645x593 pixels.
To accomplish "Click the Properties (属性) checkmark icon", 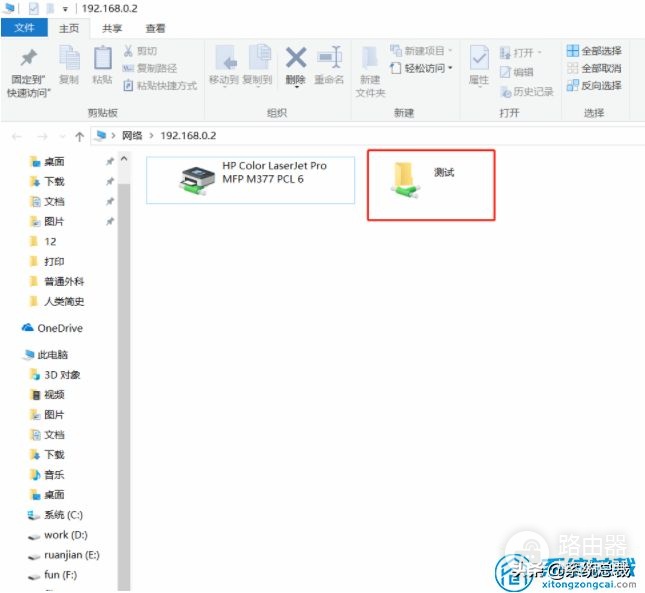I will click(x=479, y=58).
